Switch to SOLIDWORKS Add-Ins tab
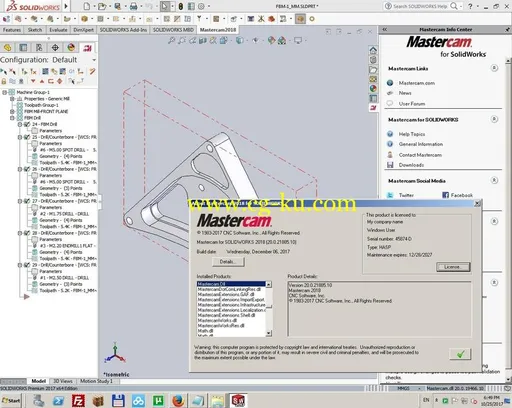Viewport: 512px width, 408px height. pyautogui.click(x=123, y=30)
